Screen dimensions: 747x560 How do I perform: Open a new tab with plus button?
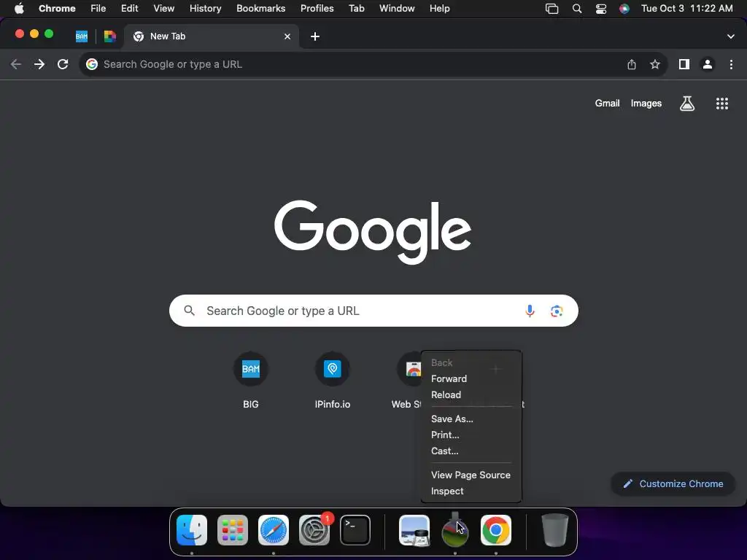[x=315, y=36]
